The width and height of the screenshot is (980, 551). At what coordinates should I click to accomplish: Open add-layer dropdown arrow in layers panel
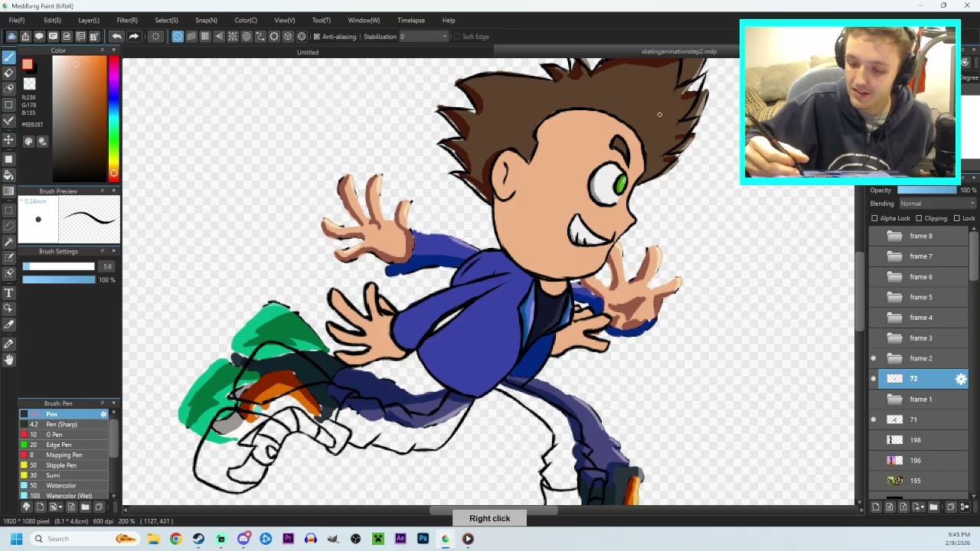923,507
